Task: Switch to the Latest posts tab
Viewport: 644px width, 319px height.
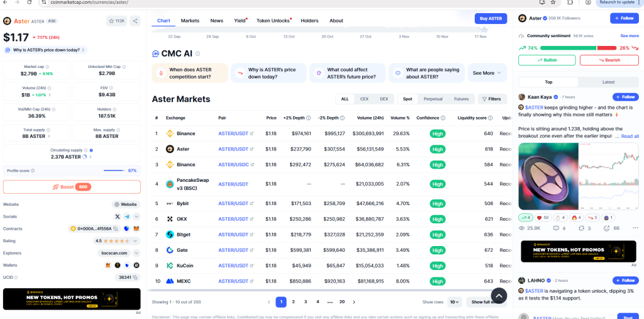Action: [x=608, y=82]
